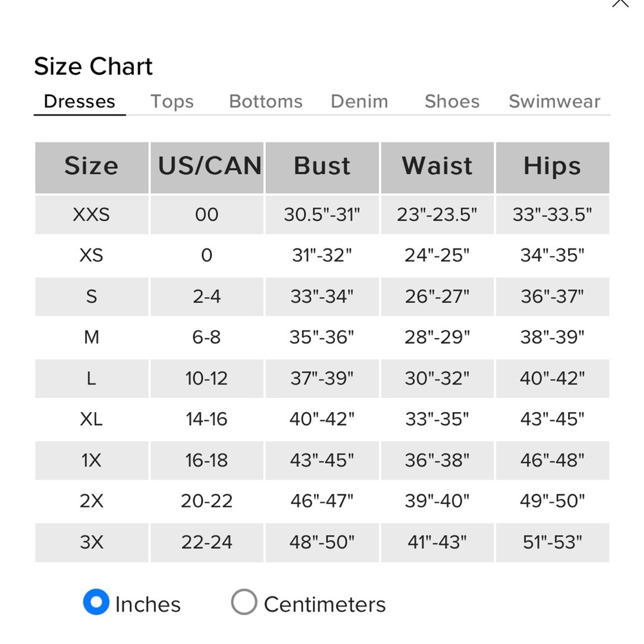Open the Bottoms tab
Viewport: 644px width, 644px height.
pos(266,102)
